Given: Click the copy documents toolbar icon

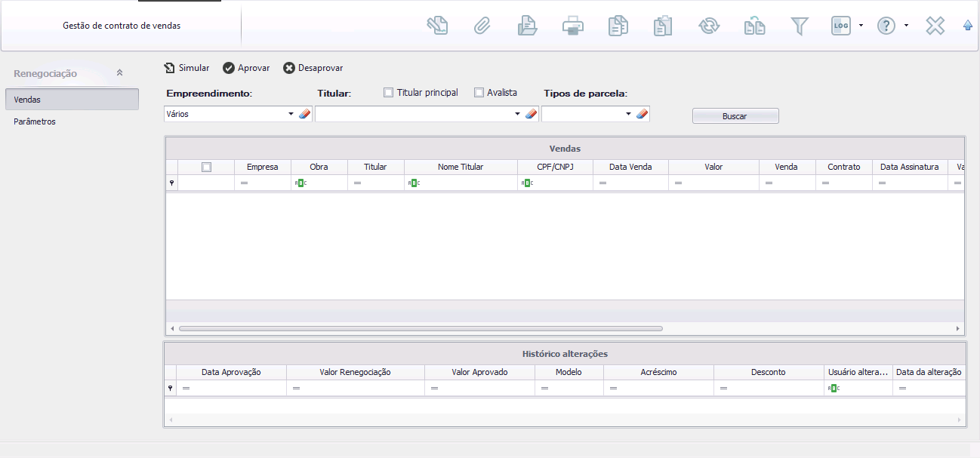Looking at the screenshot, I should click(x=618, y=26).
